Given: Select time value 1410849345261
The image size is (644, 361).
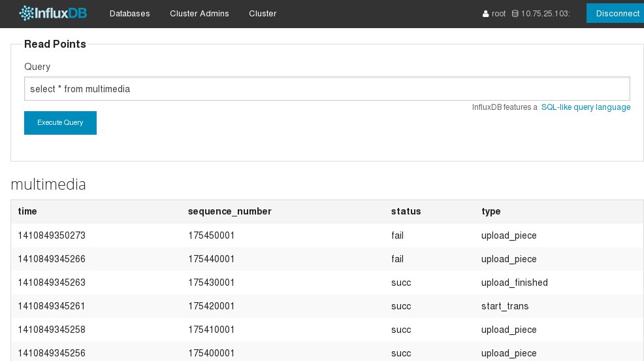Looking at the screenshot, I should point(52,306).
